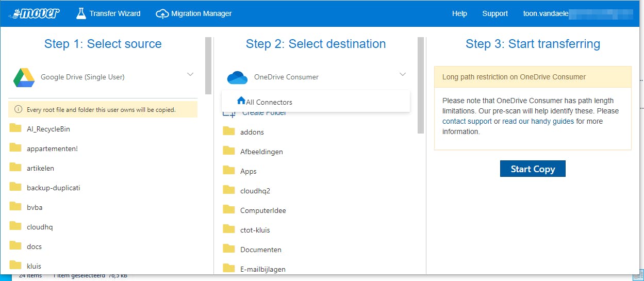
Task: Open the toon.vandaele account menu
Action: click(546, 14)
